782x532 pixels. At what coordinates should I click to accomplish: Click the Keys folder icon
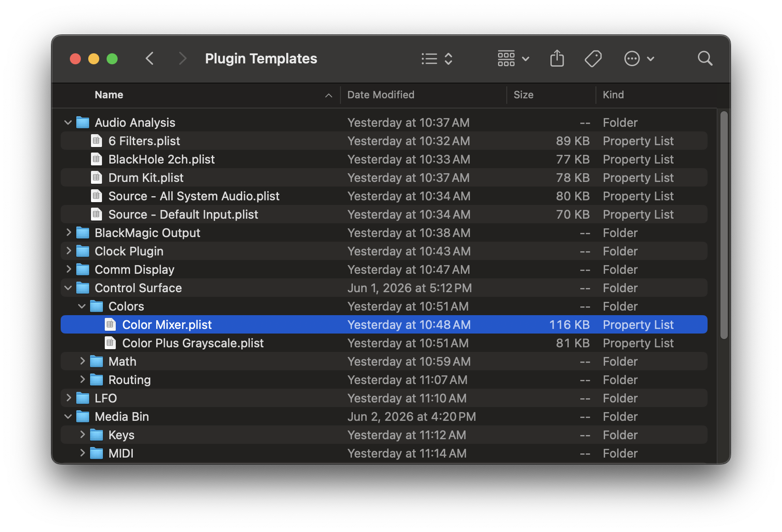(96, 435)
